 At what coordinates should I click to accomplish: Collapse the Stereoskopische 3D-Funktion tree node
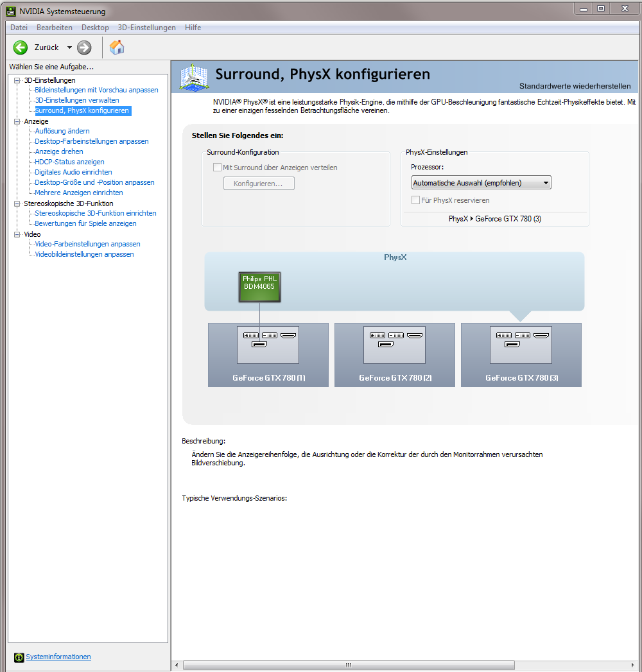click(x=17, y=203)
